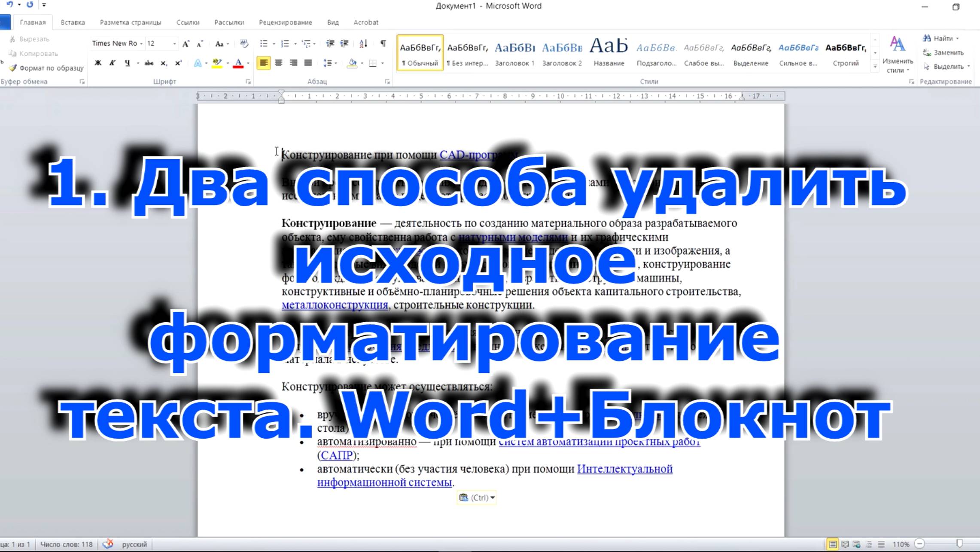
Task: Select the Формат по образцу tool
Action: 46,67
